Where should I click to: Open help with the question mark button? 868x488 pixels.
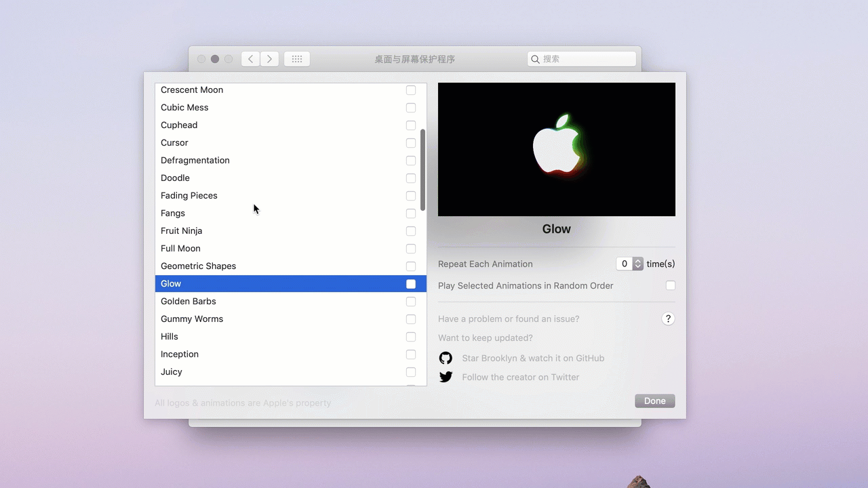point(668,319)
